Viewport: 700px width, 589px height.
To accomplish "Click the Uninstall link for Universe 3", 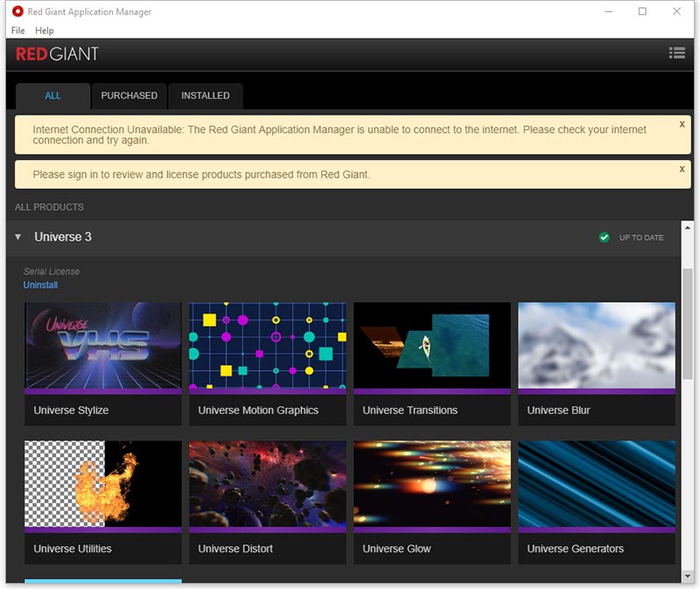I will 40,285.
